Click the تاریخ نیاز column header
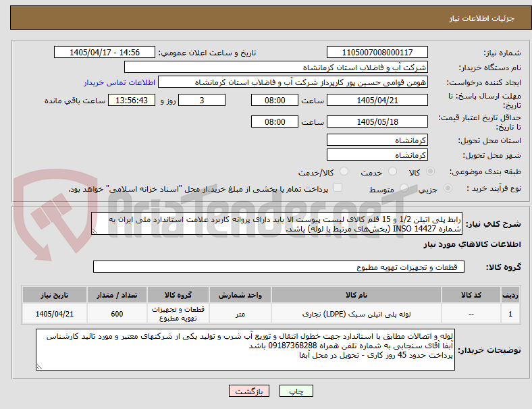This screenshot has height=409, width=532. pyautogui.click(x=55, y=295)
